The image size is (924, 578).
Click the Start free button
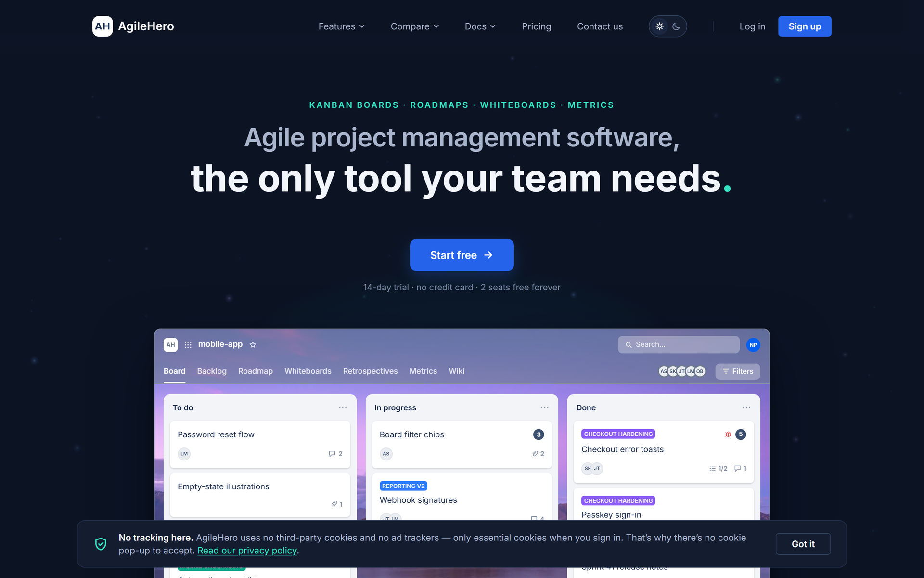(462, 255)
